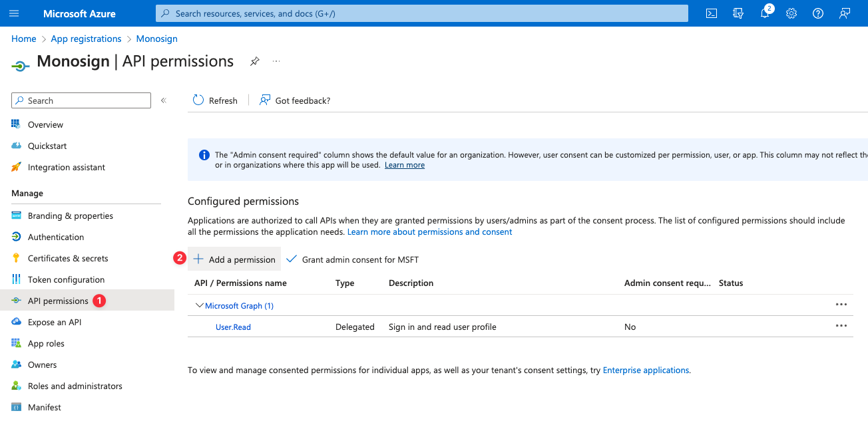Click the top resource search bar
This screenshot has width=868, height=425.
click(x=421, y=13)
